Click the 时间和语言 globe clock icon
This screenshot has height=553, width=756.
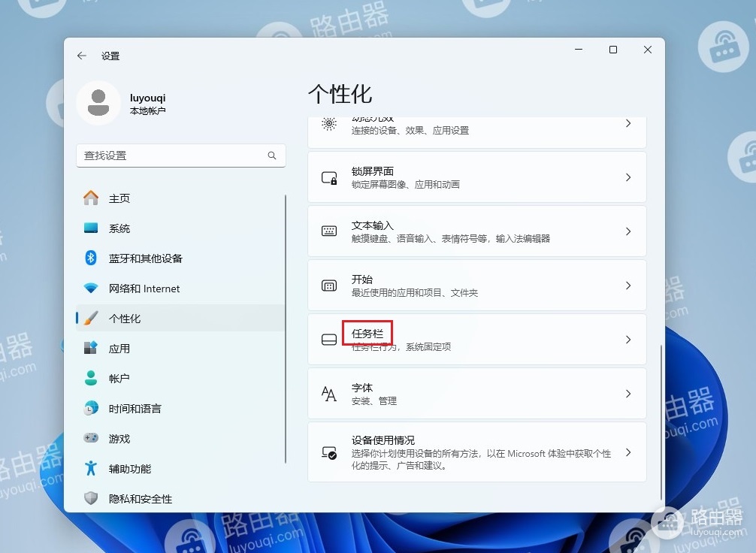(x=91, y=408)
